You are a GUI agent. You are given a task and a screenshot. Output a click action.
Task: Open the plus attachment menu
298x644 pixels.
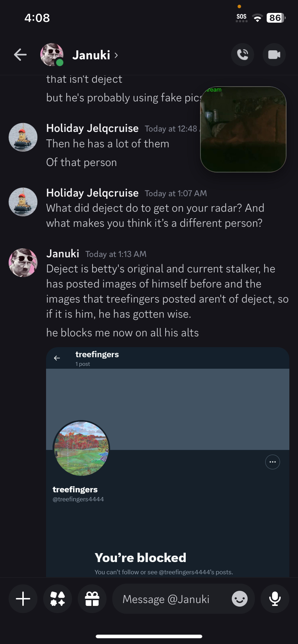coord(23,599)
